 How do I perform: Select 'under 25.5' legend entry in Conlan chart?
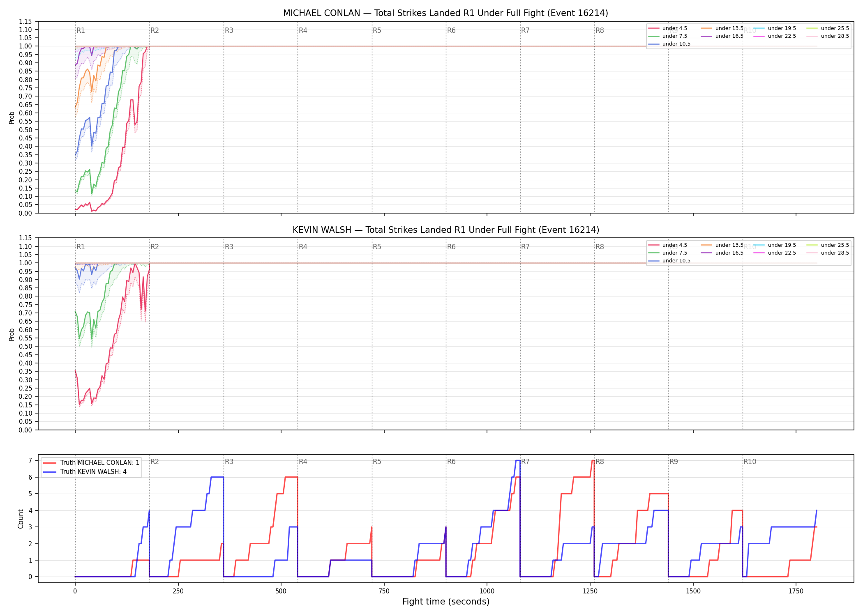click(828, 28)
